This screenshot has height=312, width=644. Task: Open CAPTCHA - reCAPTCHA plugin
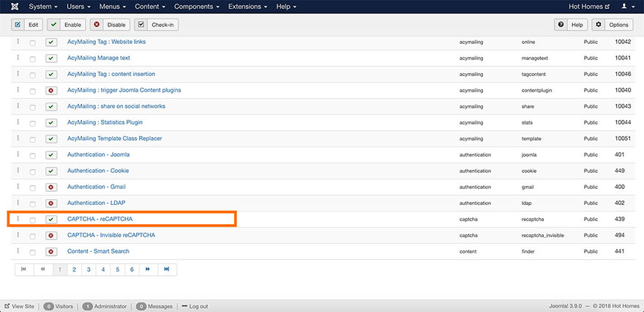pos(100,219)
